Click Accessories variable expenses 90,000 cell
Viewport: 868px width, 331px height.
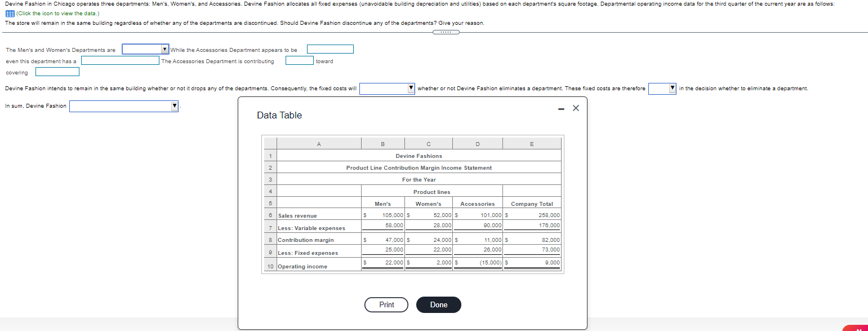478,226
